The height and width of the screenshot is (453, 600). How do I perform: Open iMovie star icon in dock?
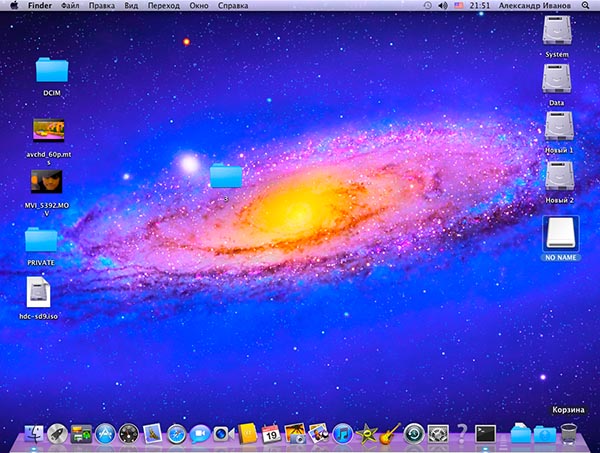366,434
